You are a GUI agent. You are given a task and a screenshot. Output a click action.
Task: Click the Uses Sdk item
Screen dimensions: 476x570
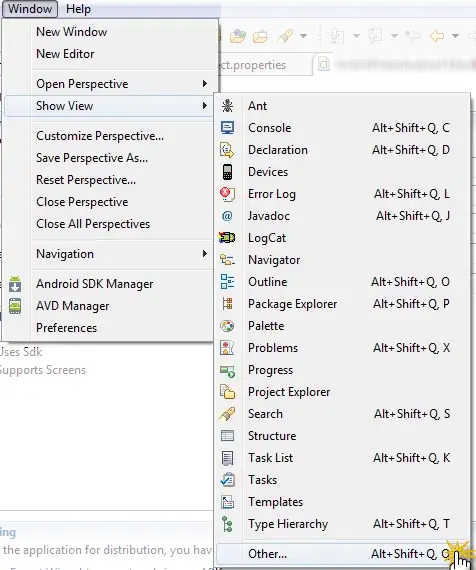(21, 352)
